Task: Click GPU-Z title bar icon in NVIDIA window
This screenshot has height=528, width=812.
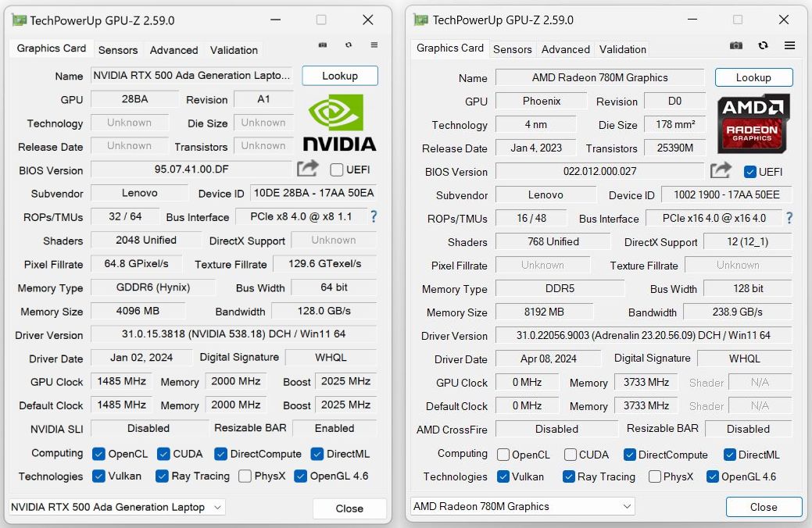Action: [x=20, y=20]
